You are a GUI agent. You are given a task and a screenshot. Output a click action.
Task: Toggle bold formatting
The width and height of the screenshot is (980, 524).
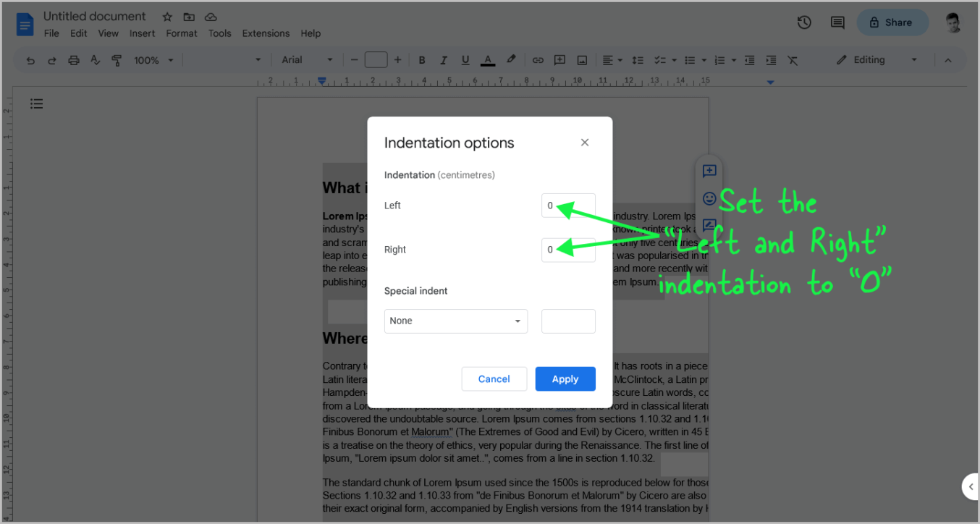click(x=422, y=60)
